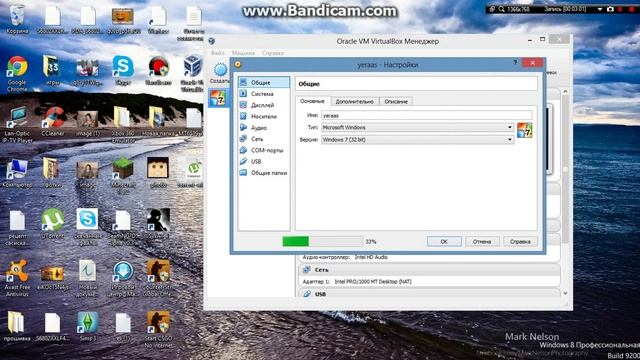Viewport: 640px width, 360px height.
Task: Switch to the Основные tab
Action: pyautogui.click(x=312, y=101)
